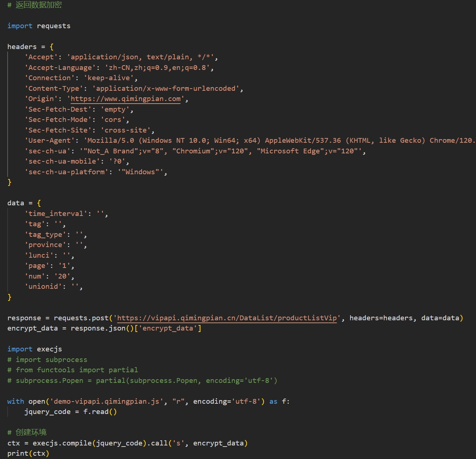This screenshot has height=459, width=476.
Task: Click the 'cors' value
Action: (x=113, y=120)
